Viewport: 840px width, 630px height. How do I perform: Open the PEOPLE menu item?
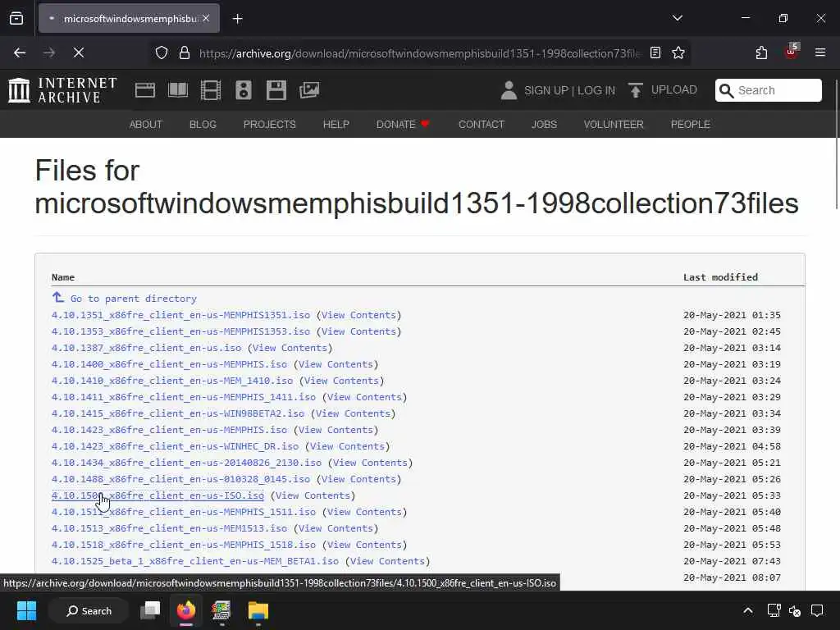691,125
